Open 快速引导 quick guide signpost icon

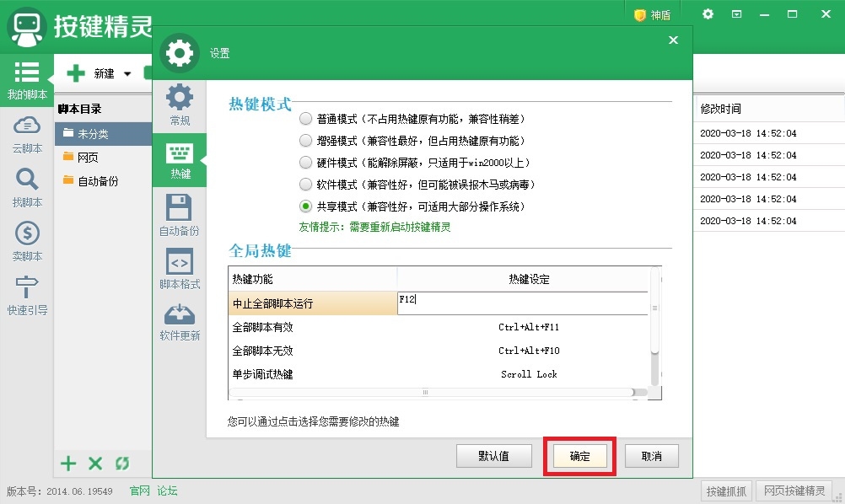(27, 287)
